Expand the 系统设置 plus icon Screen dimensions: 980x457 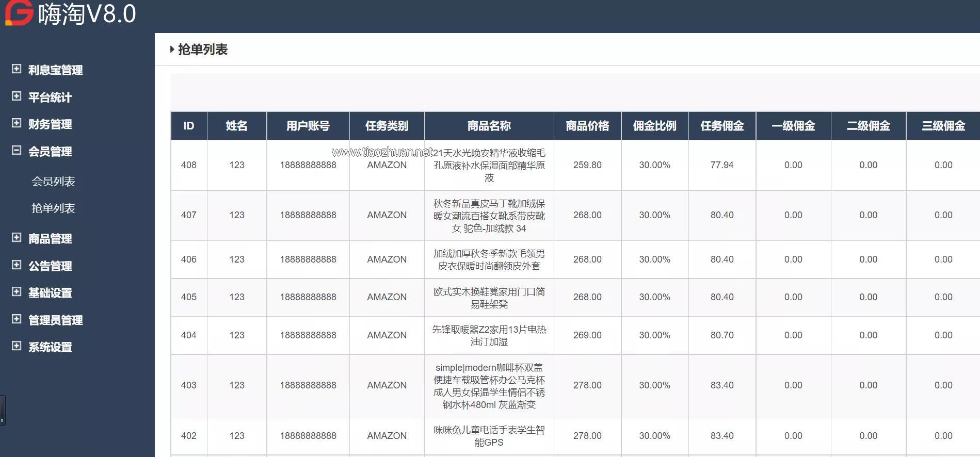point(17,346)
